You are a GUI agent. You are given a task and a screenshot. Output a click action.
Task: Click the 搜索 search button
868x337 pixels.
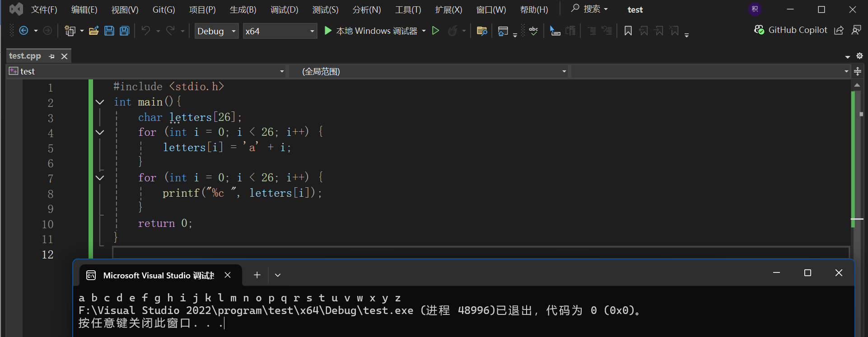pyautogui.click(x=589, y=9)
